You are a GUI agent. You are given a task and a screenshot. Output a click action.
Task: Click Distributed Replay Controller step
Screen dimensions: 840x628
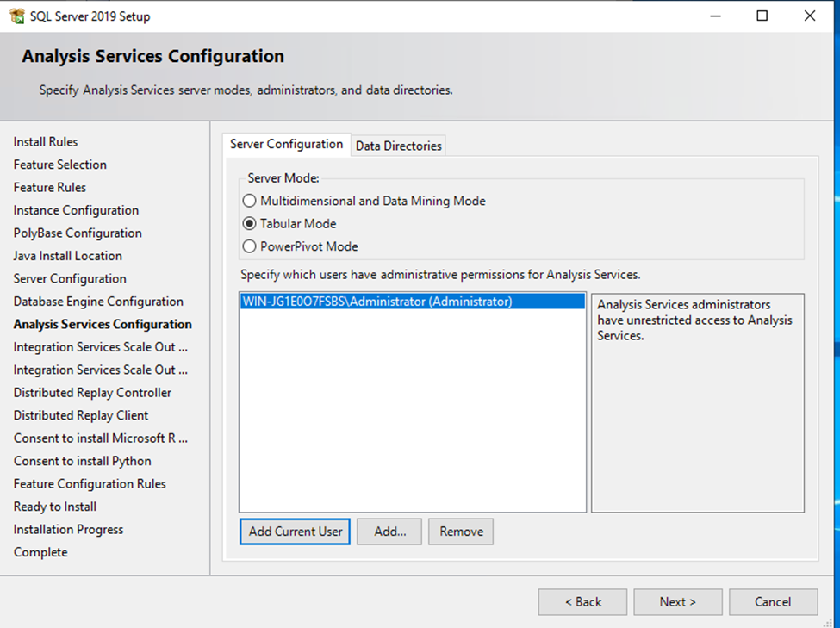[x=93, y=393]
